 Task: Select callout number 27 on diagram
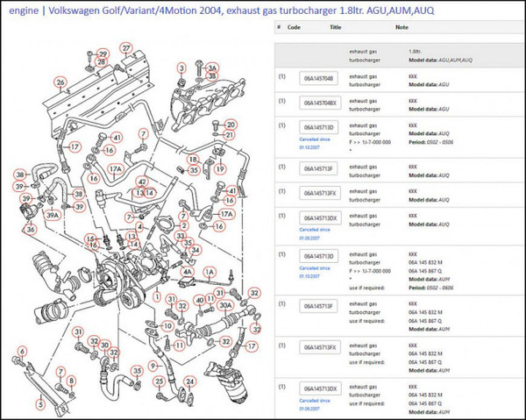pos(126,47)
